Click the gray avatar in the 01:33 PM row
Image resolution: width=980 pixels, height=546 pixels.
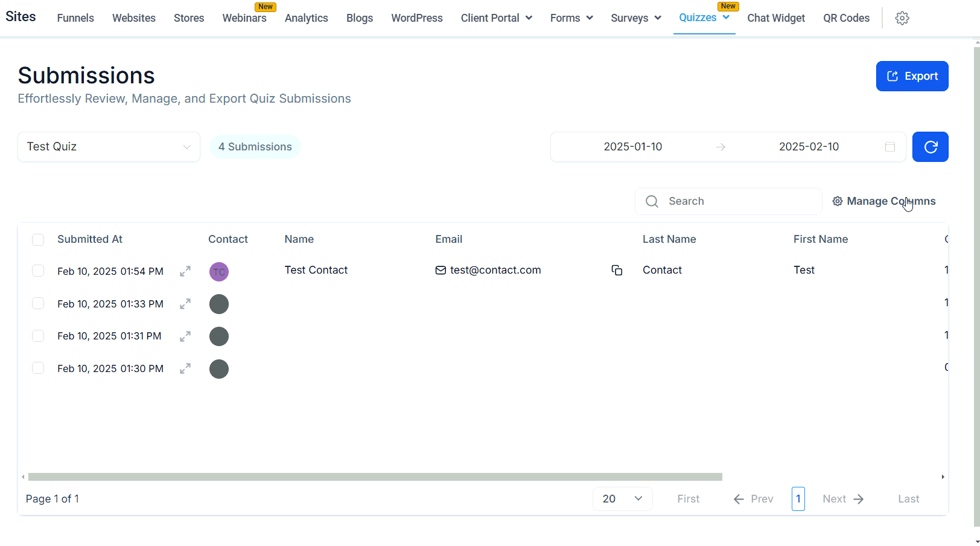(x=219, y=304)
